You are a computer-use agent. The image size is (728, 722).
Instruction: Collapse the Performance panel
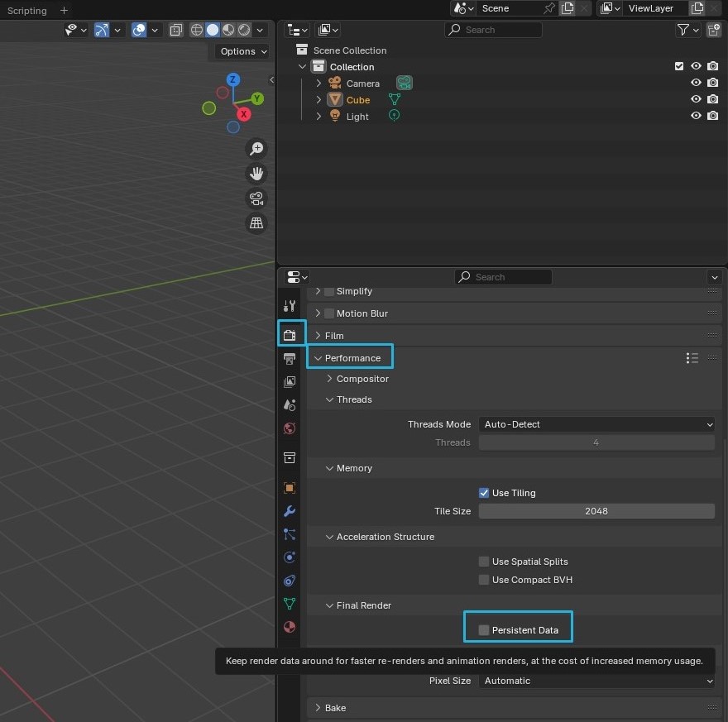[351, 357]
